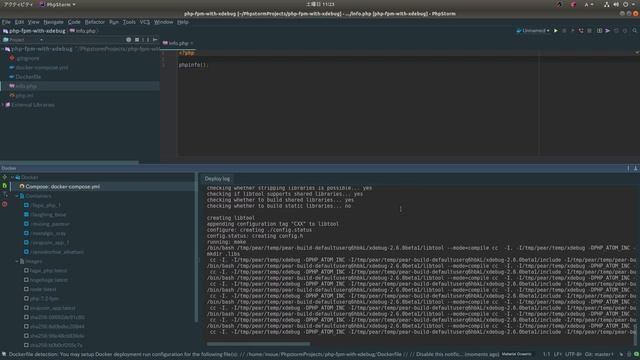Screen dimensions: 640x360
Task: Click the deploy log horizontal scrollbar
Action: 258,344
